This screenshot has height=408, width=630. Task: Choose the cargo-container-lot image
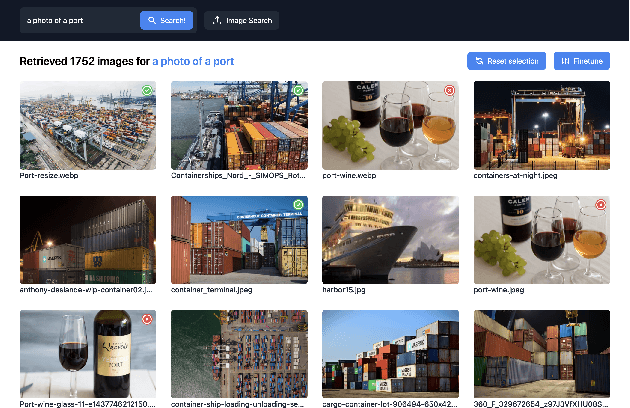point(390,353)
